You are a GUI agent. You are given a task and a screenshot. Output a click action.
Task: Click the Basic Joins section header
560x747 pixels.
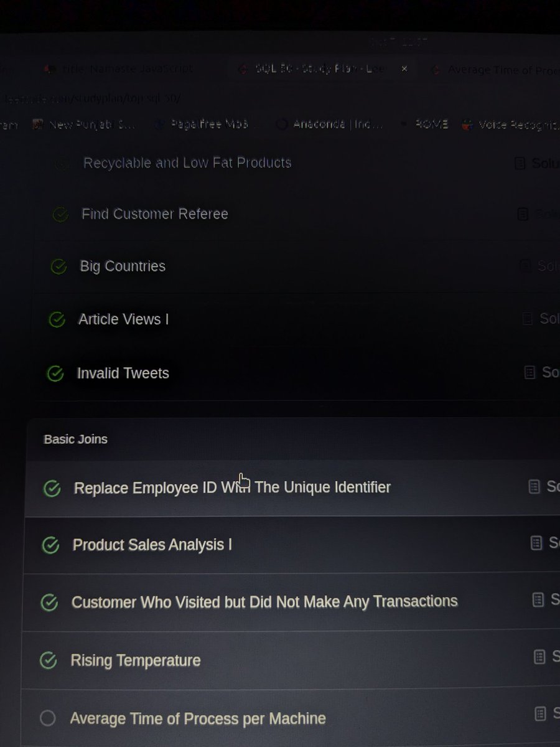coord(75,439)
